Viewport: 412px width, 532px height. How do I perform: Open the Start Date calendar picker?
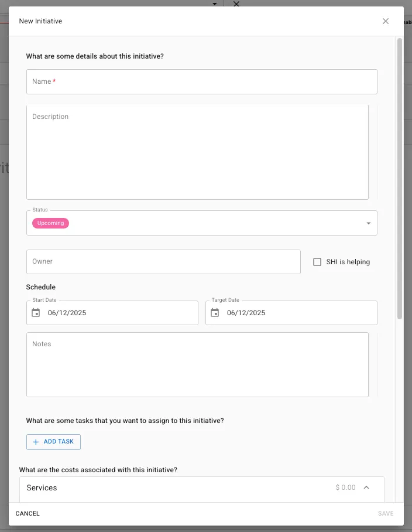coord(36,312)
